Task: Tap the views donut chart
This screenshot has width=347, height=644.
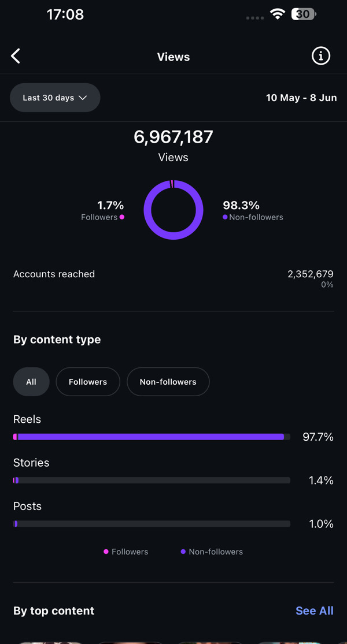Action: (x=173, y=210)
